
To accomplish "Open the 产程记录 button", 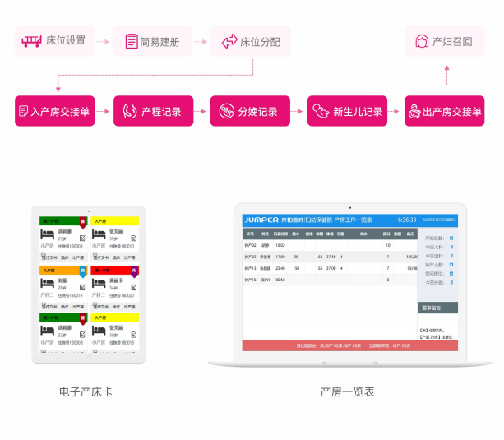I will pyautogui.click(x=153, y=111).
